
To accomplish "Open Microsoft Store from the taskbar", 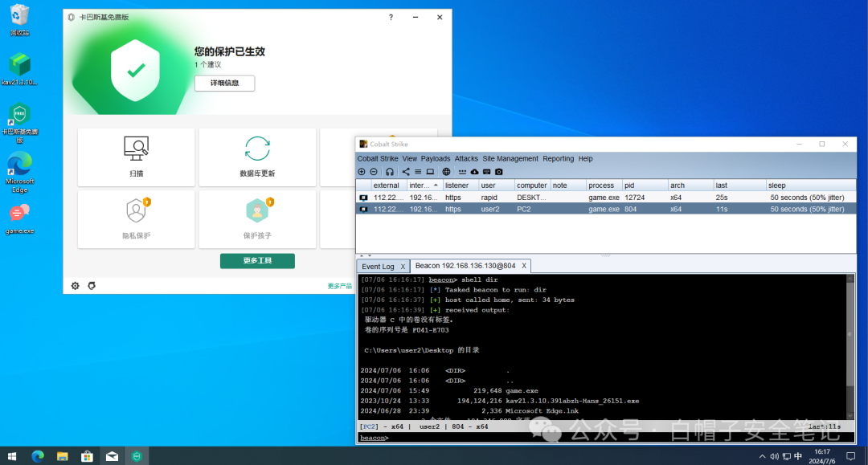I will coord(87,456).
